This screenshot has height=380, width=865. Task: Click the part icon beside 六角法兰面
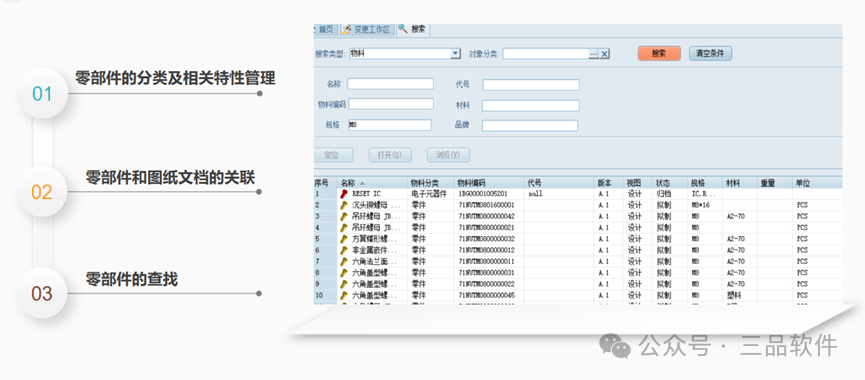[x=345, y=261]
